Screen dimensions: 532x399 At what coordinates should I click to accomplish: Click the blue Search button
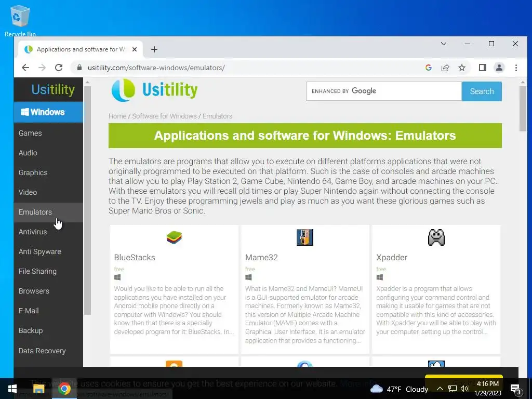(x=482, y=91)
